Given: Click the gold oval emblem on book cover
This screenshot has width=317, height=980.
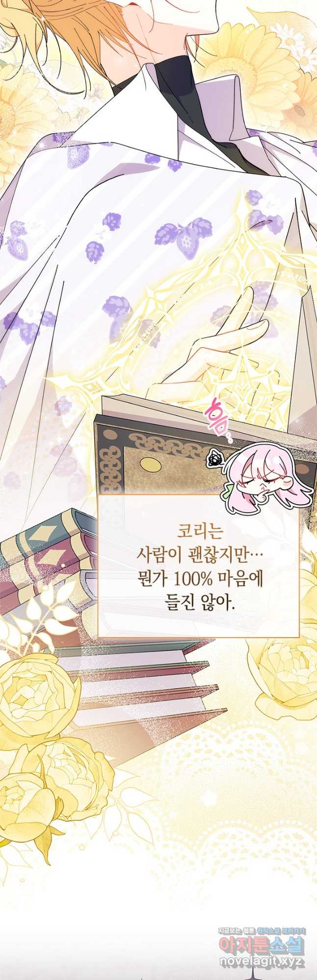Looking at the screenshot, I should tap(150, 464).
